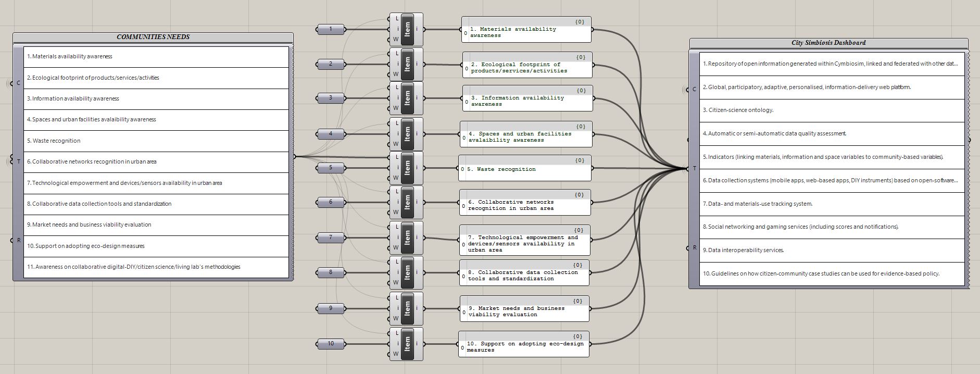Click 'Social networking and gaming services' row
Viewport: 980px width, 374px height.
click(x=832, y=227)
